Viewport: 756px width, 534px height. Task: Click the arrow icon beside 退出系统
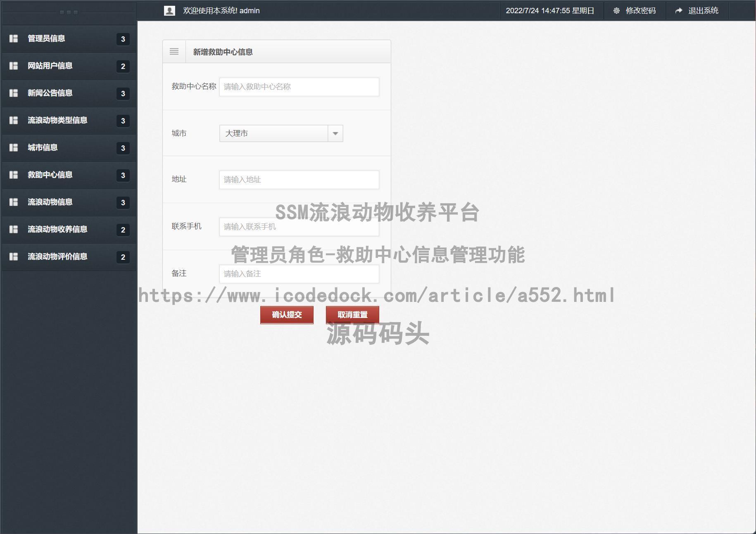(679, 11)
